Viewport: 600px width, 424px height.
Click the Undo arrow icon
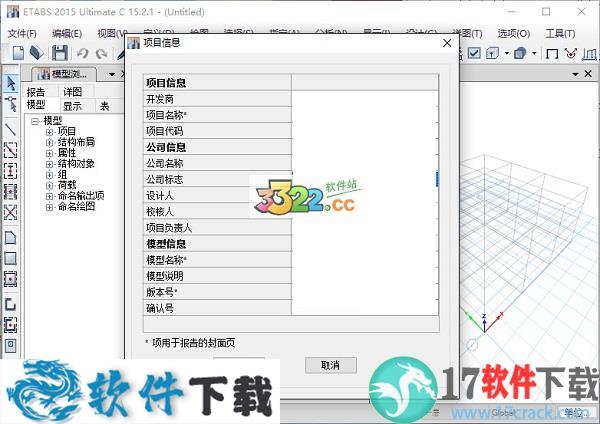83,53
